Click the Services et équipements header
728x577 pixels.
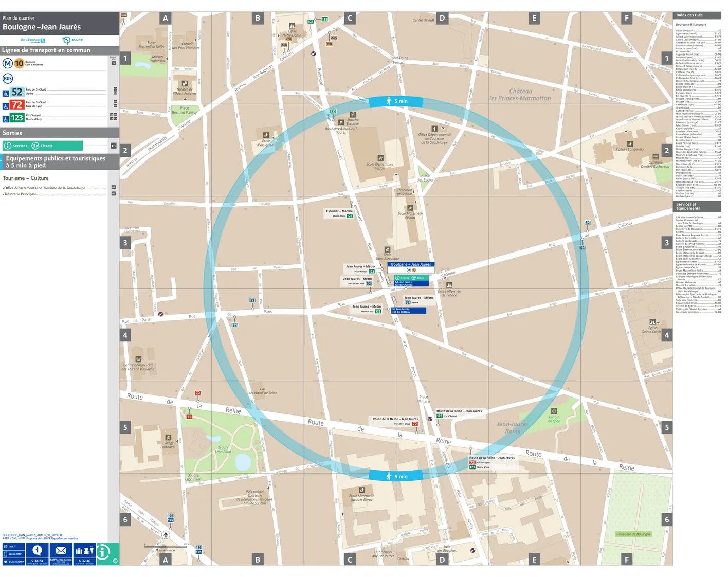697,206
